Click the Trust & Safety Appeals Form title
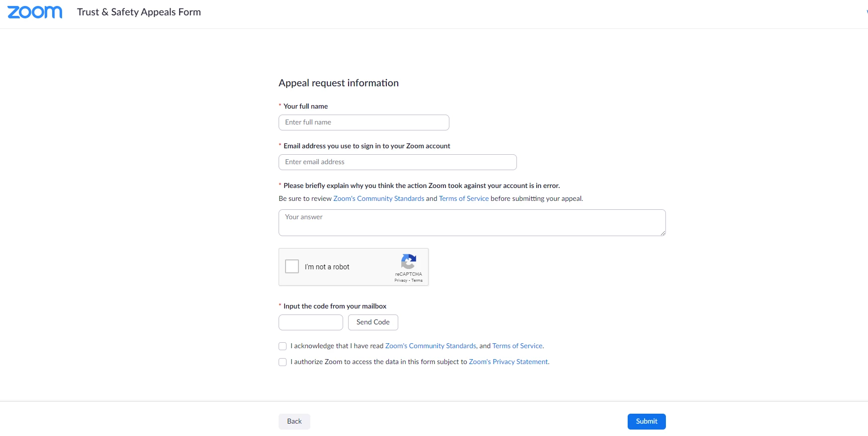 tap(139, 12)
